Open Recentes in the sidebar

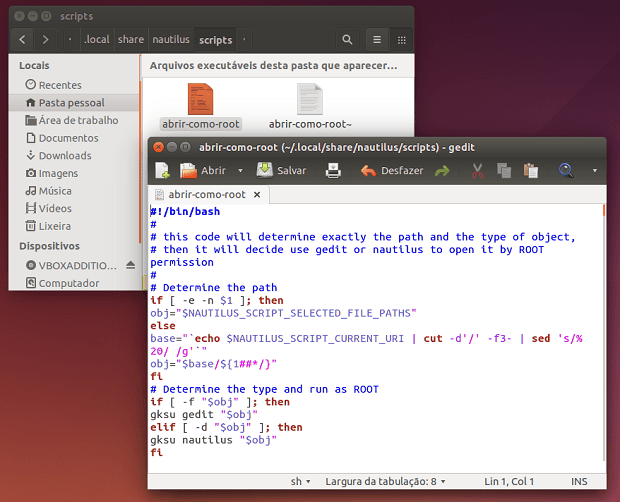click(x=74, y=85)
